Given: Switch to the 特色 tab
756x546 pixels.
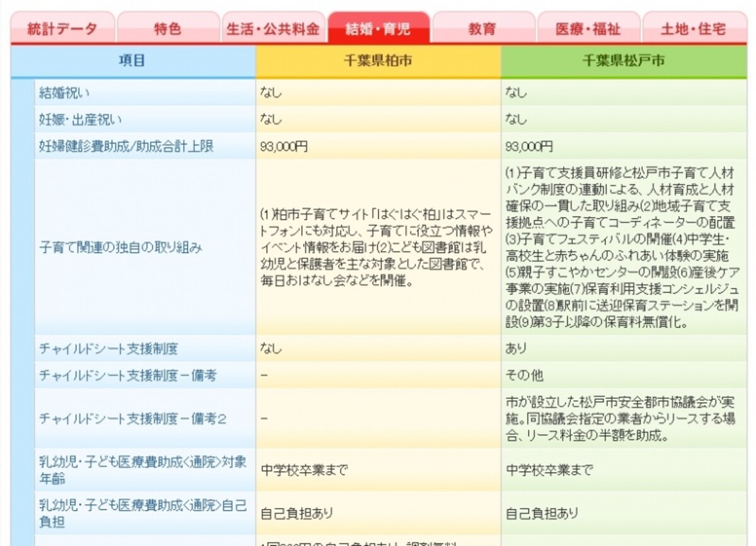Looking at the screenshot, I should pyautogui.click(x=168, y=28).
